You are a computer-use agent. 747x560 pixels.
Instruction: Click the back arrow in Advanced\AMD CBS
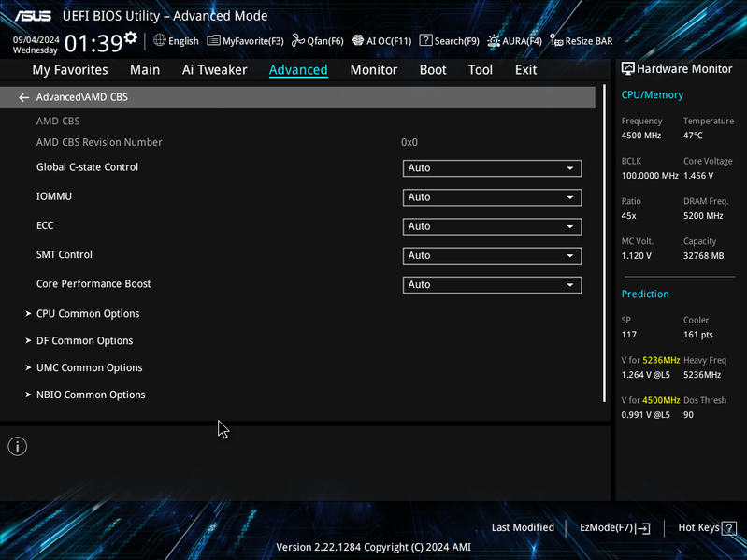[x=23, y=97]
